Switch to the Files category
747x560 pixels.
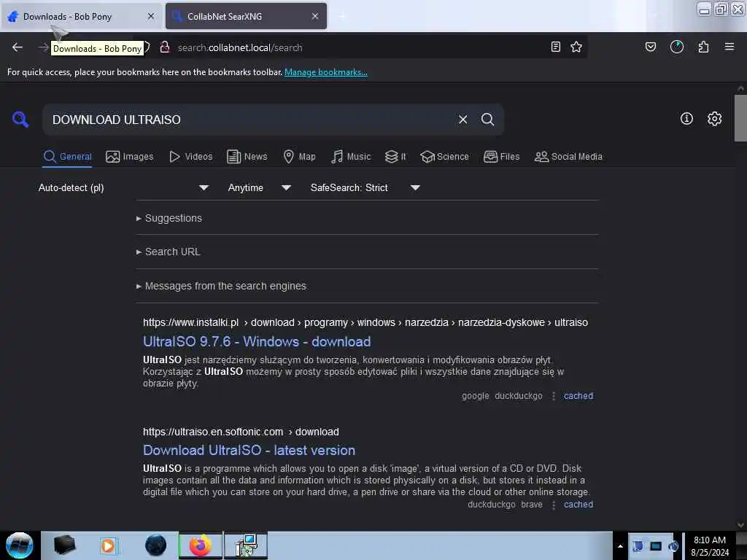(501, 157)
